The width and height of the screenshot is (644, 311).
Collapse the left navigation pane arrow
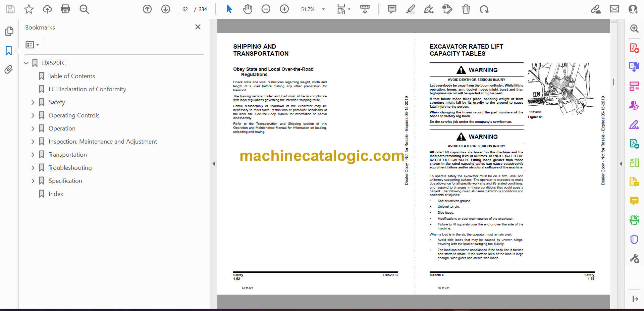[214, 164]
